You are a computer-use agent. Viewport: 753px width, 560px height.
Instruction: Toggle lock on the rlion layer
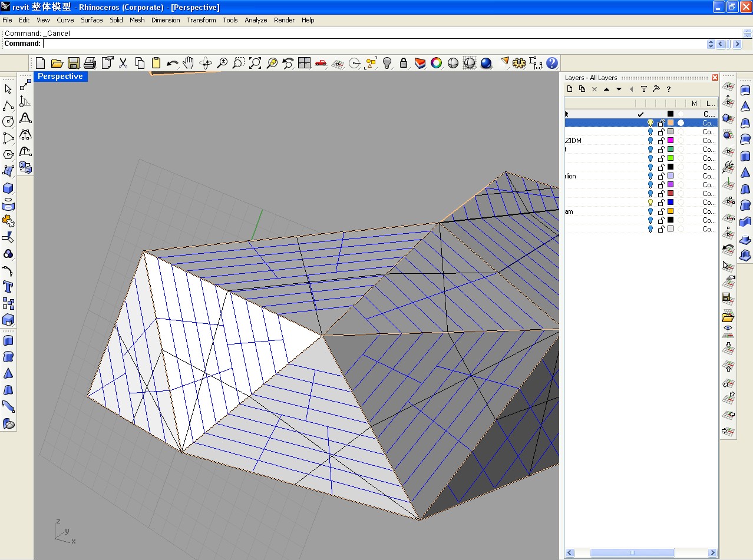point(660,176)
